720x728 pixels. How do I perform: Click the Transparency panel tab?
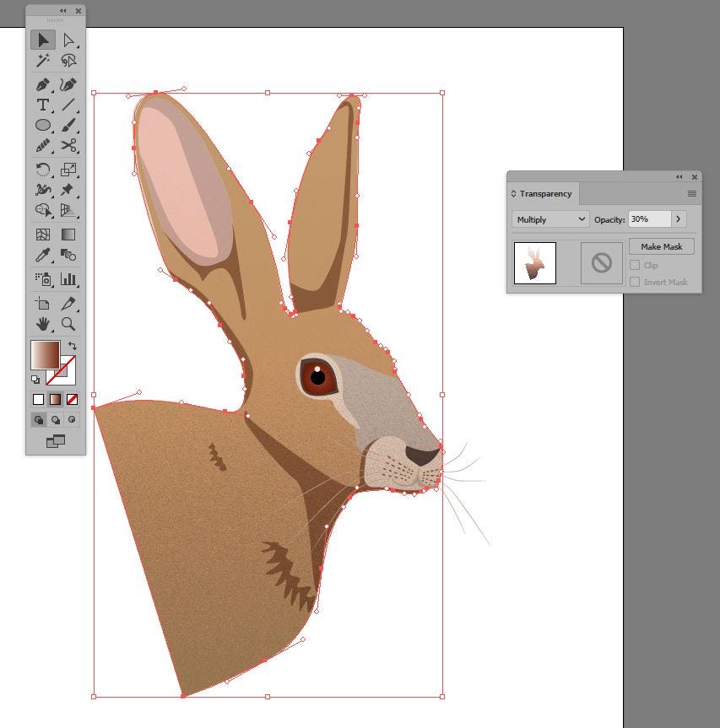click(x=544, y=194)
